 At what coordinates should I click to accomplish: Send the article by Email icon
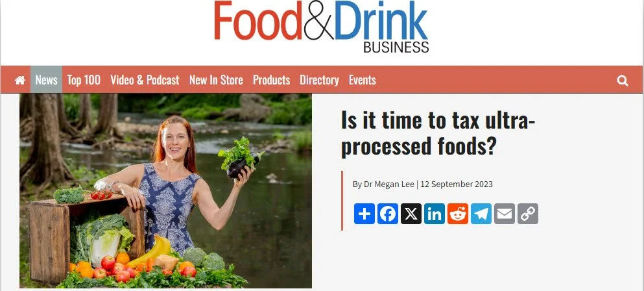tap(505, 214)
